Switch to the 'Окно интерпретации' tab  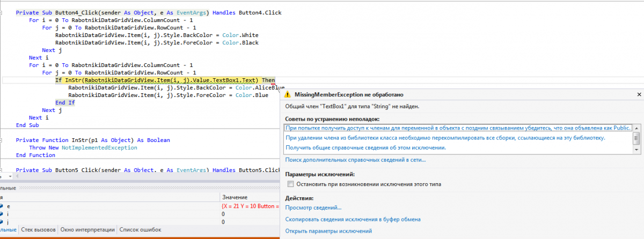click(x=87, y=229)
